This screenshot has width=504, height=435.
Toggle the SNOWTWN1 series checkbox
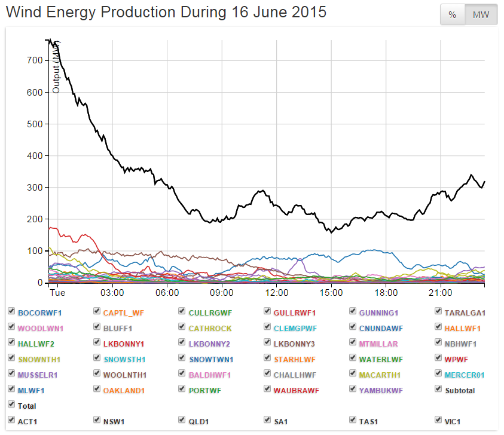click(182, 359)
